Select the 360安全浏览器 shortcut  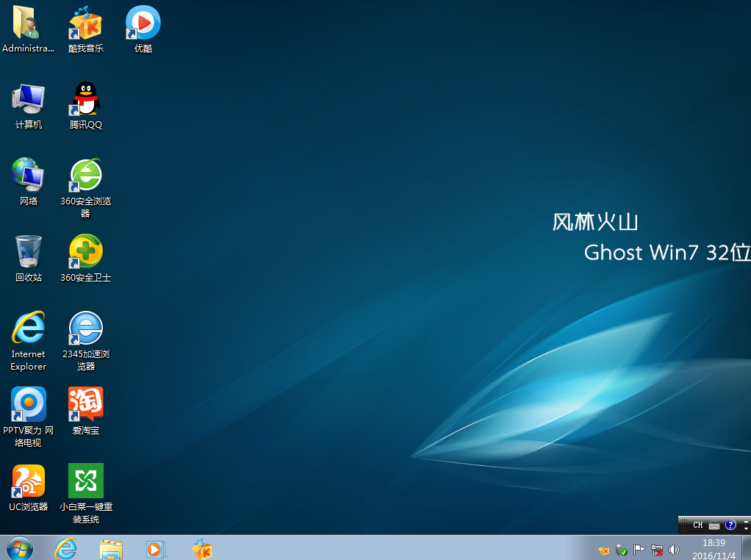[x=86, y=188]
